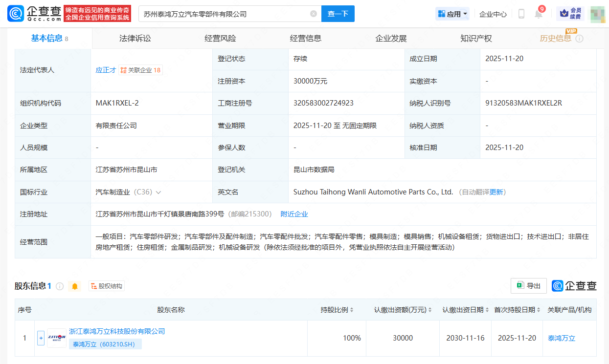Click the info icon beside 股东信息

pyautogui.click(x=59, y=286)
